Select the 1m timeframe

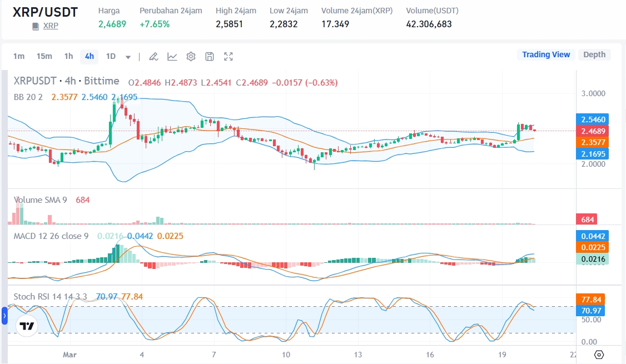click(x=19, y=56)
